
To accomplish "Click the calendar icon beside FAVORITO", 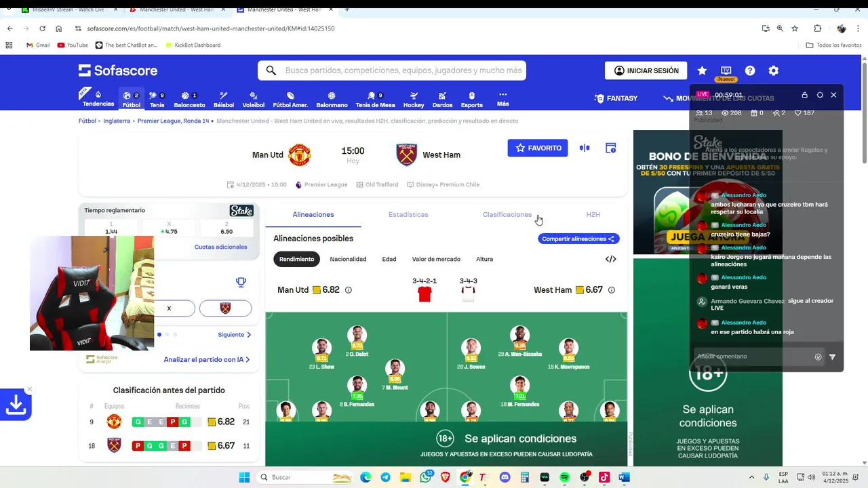I will (610, 148).
